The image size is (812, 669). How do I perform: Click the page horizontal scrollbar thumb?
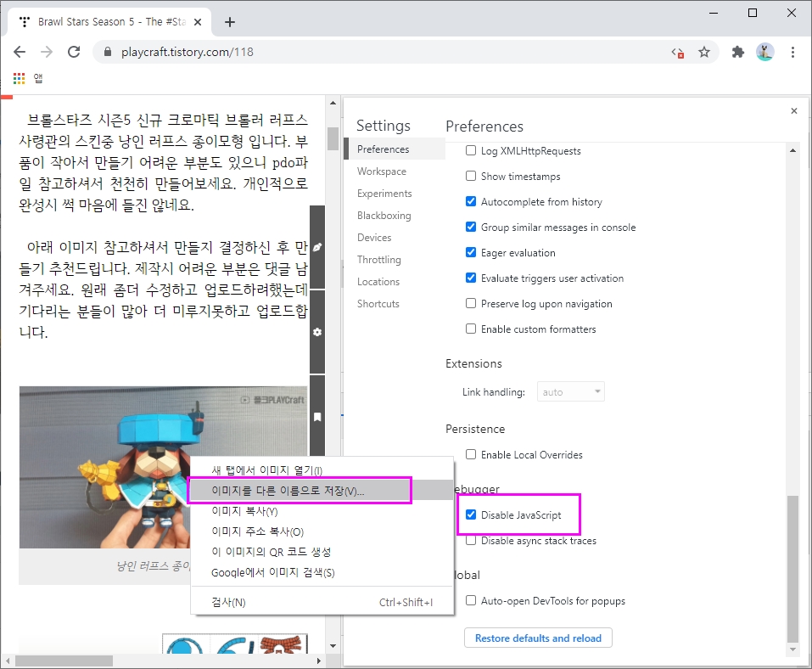(x=64, y=661)
